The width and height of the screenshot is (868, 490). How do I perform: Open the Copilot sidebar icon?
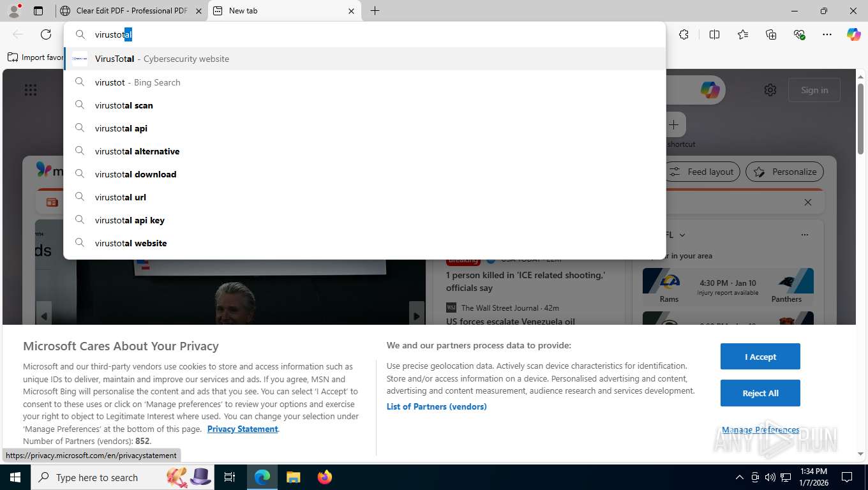tap(854, 34)
